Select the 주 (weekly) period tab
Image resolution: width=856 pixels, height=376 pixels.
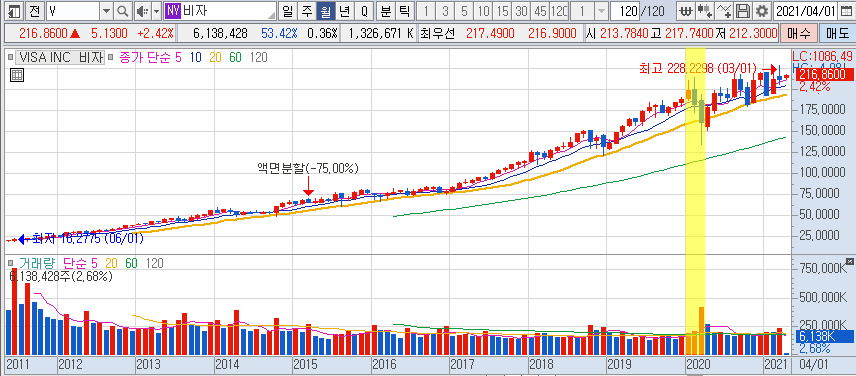click(x=307, y=10)
